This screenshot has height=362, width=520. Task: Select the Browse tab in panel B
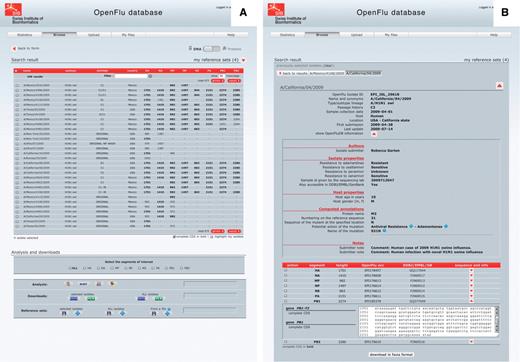(322, 34)
